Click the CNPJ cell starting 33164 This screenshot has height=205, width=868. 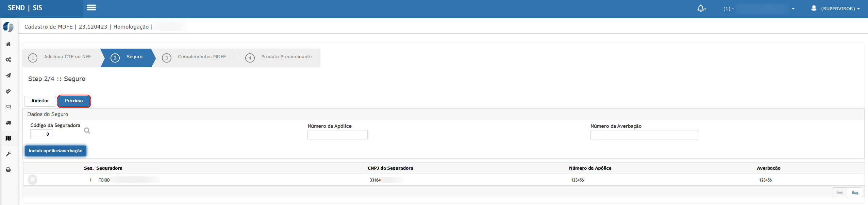(x=375, y=180)
